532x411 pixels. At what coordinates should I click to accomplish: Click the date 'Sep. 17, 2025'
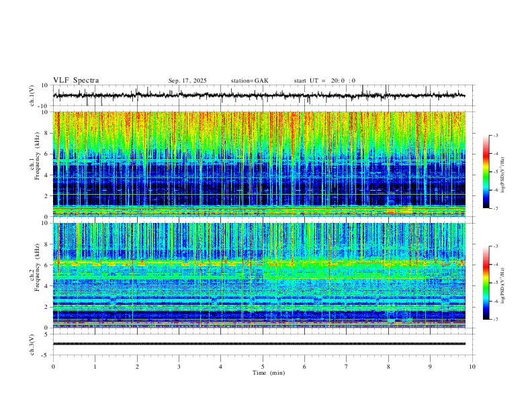[x=187, y=81]
